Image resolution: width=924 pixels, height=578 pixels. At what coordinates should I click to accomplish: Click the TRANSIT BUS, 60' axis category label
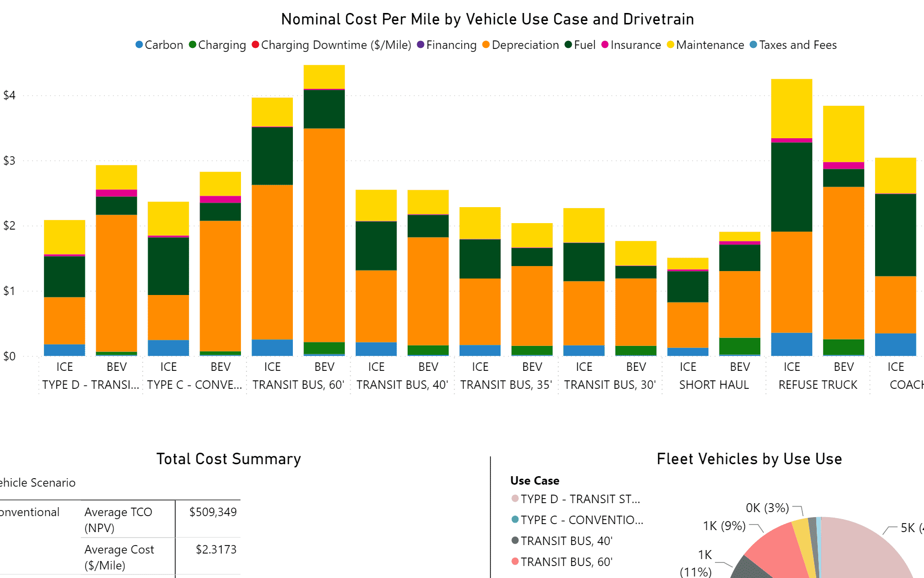298,385
